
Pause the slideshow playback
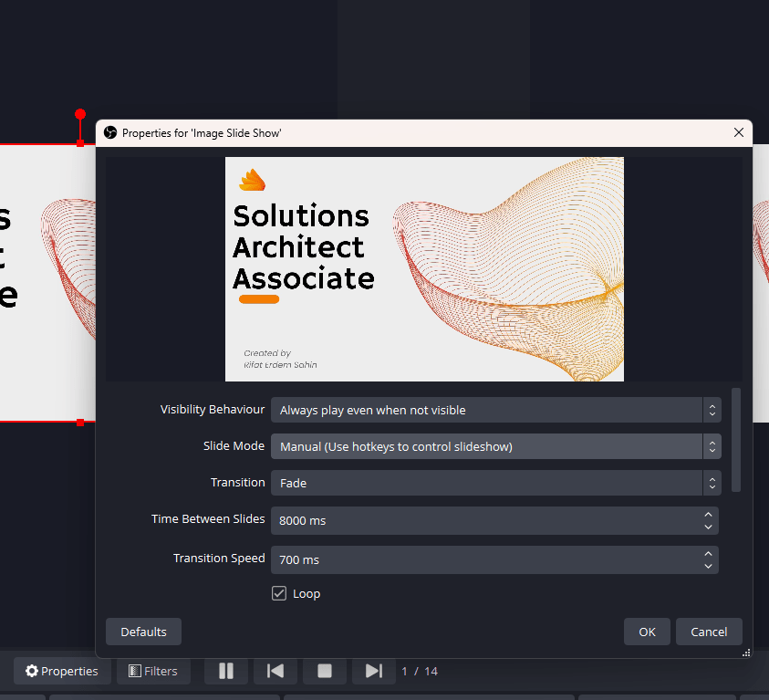tap(226, 671)
